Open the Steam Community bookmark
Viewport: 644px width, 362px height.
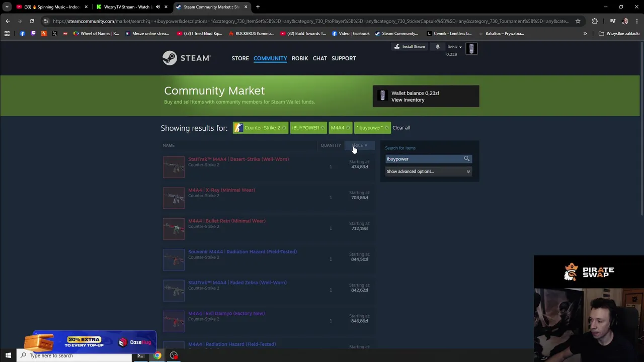pyautogui.click(x=396, y=34)
